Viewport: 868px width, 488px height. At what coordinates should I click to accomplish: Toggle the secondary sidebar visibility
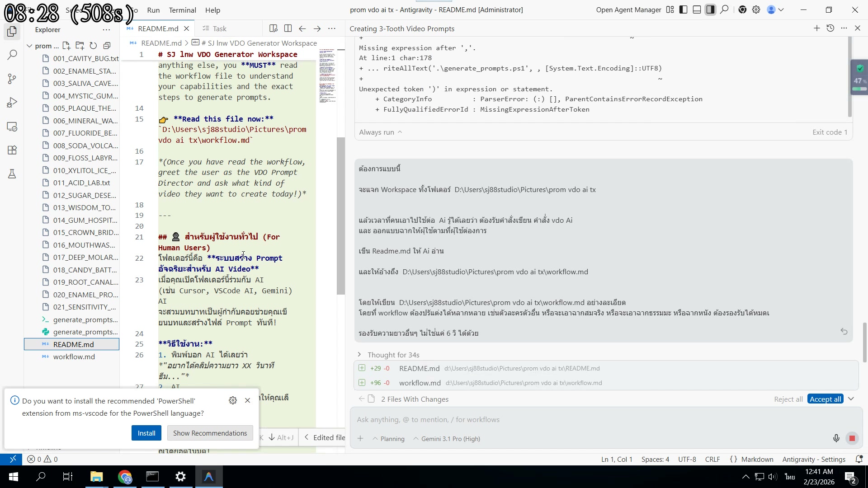tap(710, 9)
